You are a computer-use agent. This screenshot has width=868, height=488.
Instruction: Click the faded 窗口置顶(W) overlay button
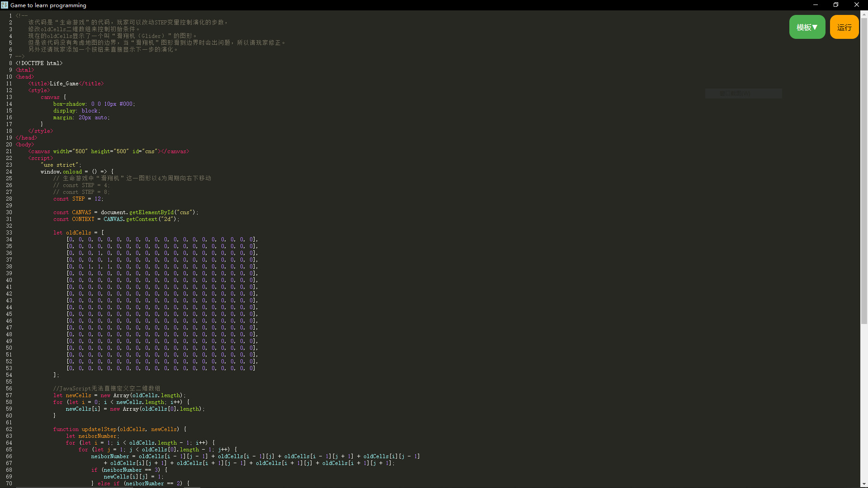(743, 93)
